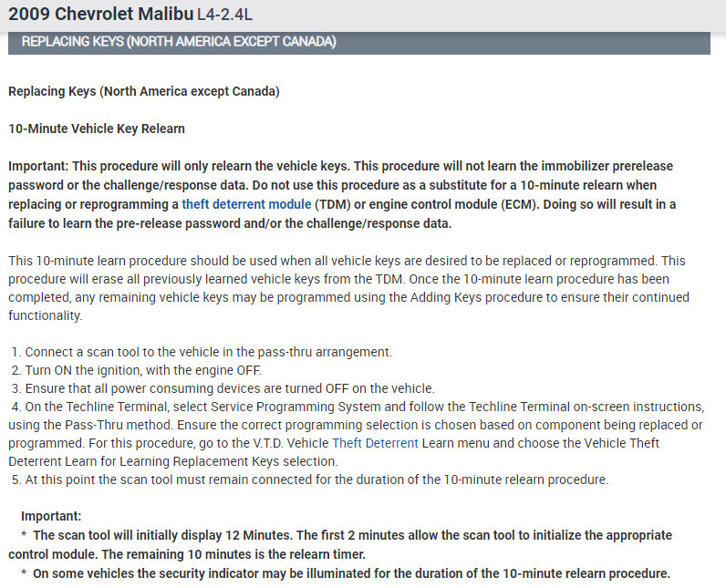This screenshot has height=588, width=726.
Task: Click the "10-Minute Vehicle Key Relearn" subheading
Action: tap(97, 129)
